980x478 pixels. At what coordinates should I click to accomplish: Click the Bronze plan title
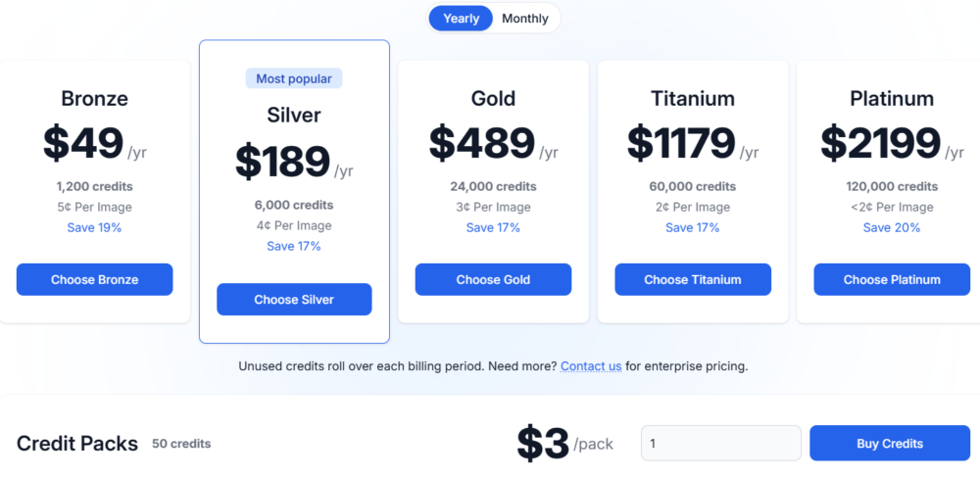[94, 99]
